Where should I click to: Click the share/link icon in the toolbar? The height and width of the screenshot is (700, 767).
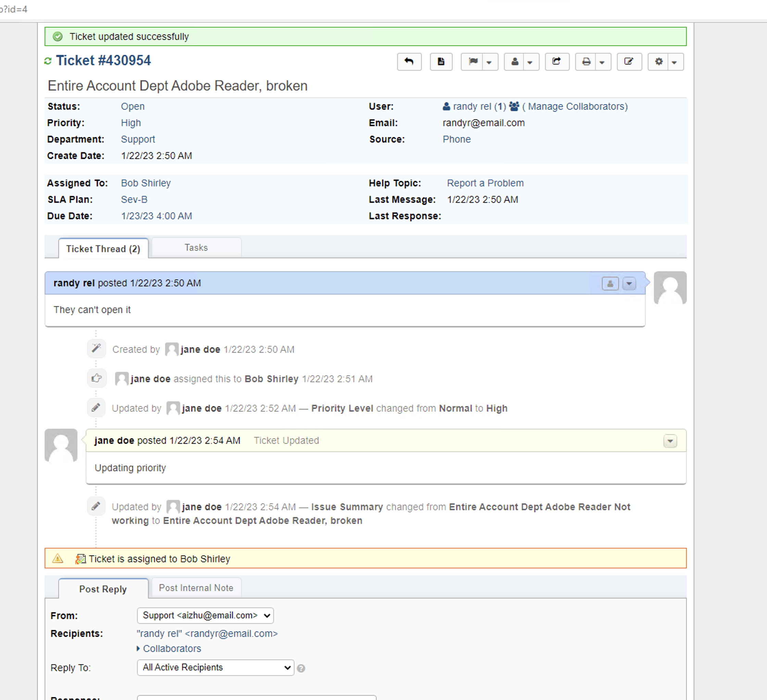point(557,62)
